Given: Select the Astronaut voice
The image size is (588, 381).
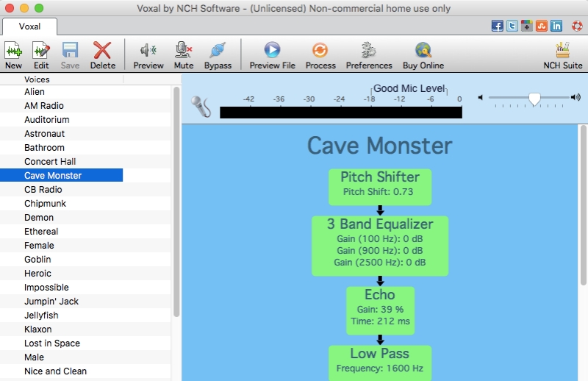Looking at the screenshot, I should coord(85,134).
